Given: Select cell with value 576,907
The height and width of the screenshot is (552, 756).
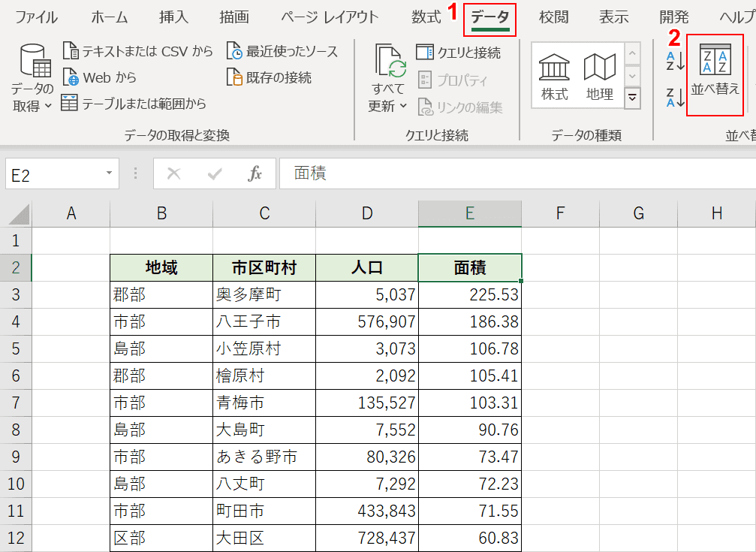Looking at the screenshot, I should click(367, 322).
